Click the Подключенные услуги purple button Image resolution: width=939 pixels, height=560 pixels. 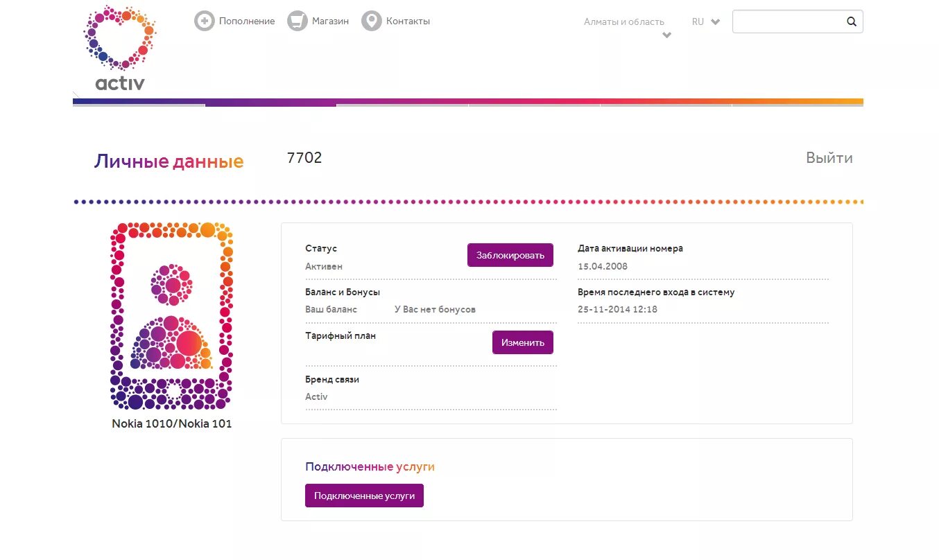click(x=364, y=496)
